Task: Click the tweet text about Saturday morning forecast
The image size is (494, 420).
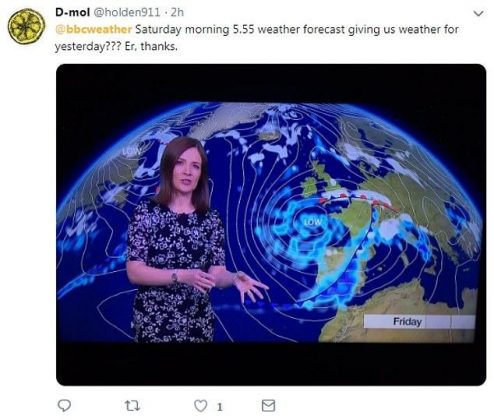Action: pyautogui.click(x=257, y=38)
